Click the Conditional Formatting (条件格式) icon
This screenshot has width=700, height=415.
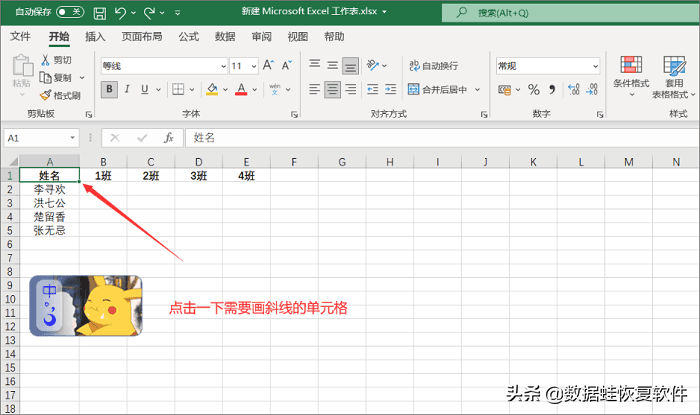(631, 65)
